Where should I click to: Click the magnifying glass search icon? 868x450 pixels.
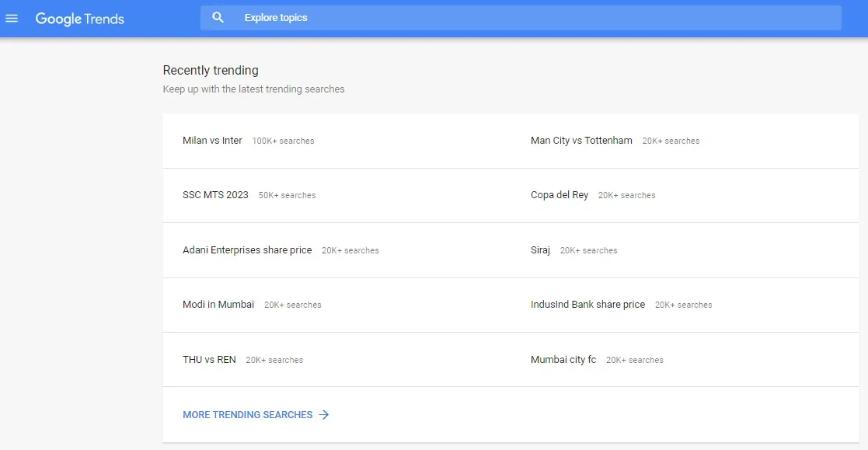click(218, 18)
